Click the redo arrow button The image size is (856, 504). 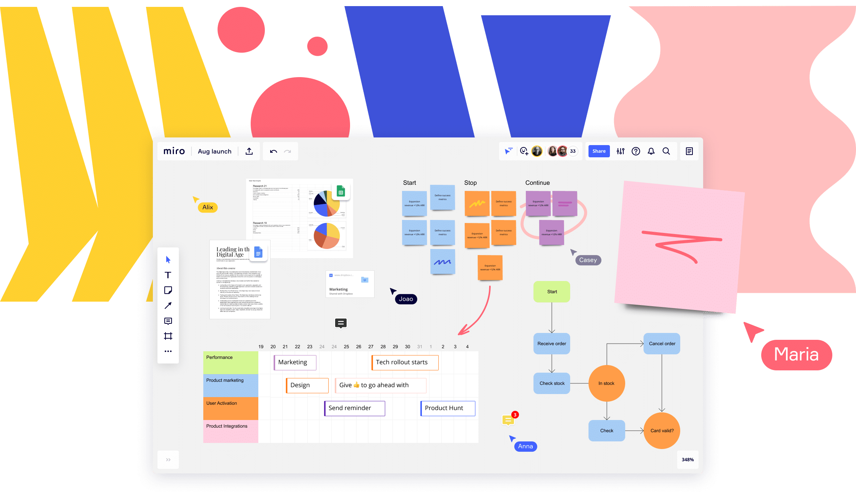point(289,152)
